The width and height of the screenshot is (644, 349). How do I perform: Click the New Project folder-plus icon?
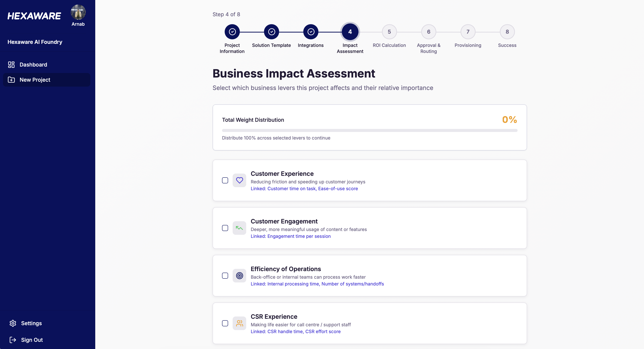pyautogui.click(x=11, y=80)
